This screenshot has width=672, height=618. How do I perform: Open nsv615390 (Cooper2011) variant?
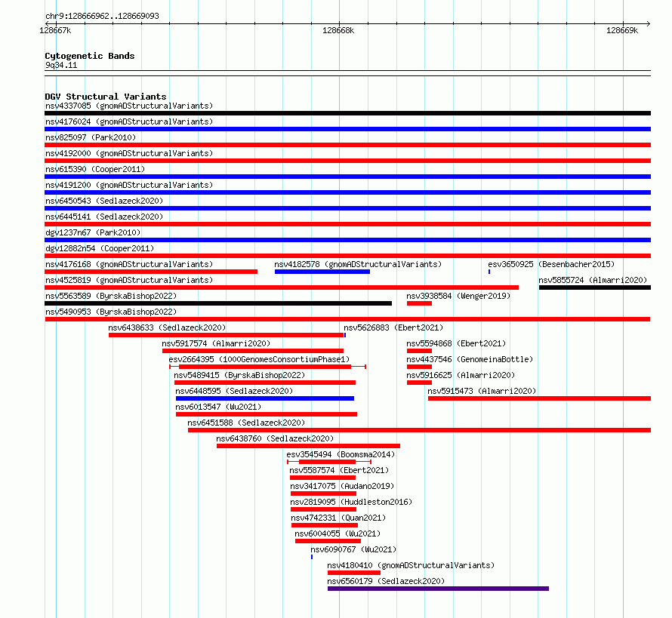click(95, 169)
